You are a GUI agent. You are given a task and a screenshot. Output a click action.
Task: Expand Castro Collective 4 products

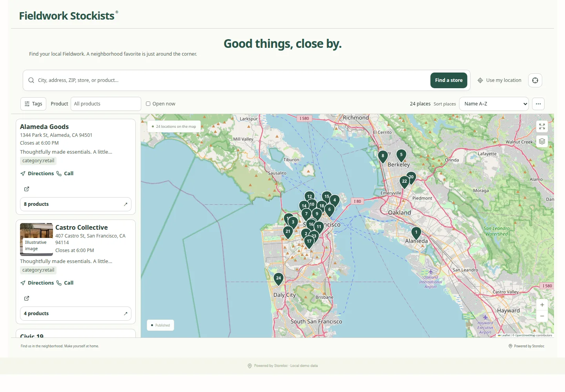click(x=76, y=314)
